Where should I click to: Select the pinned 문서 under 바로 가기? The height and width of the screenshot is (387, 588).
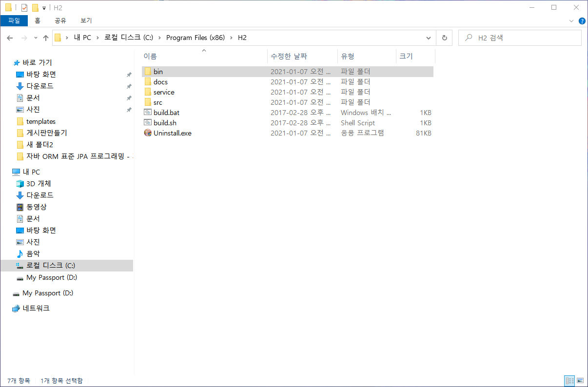[33, 98]
